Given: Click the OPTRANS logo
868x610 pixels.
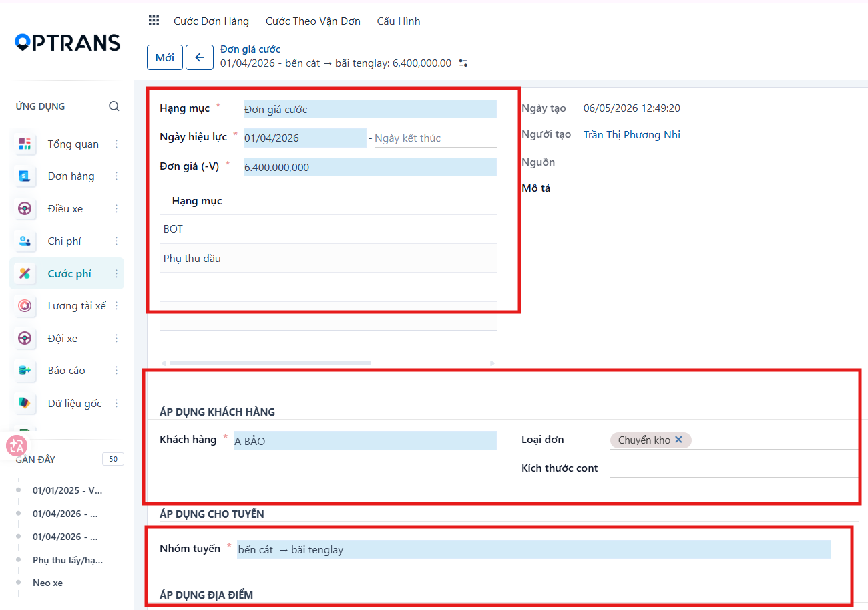Looking at the screenshot, I should pos(67,43).
